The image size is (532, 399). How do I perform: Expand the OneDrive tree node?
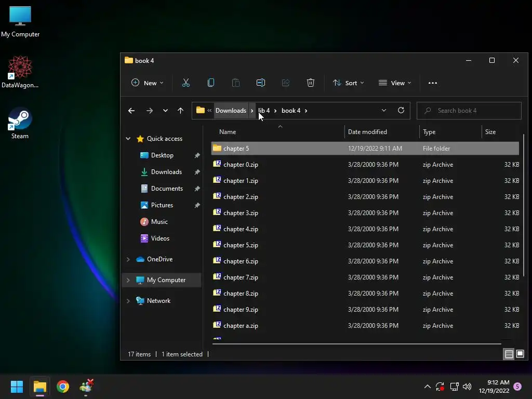tap(128, 259)
